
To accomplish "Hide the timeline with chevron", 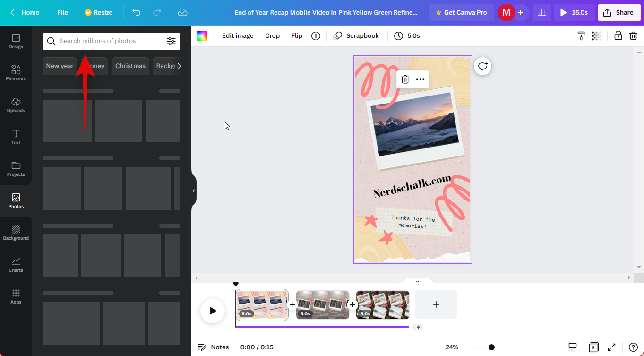I will coord(418,281).
